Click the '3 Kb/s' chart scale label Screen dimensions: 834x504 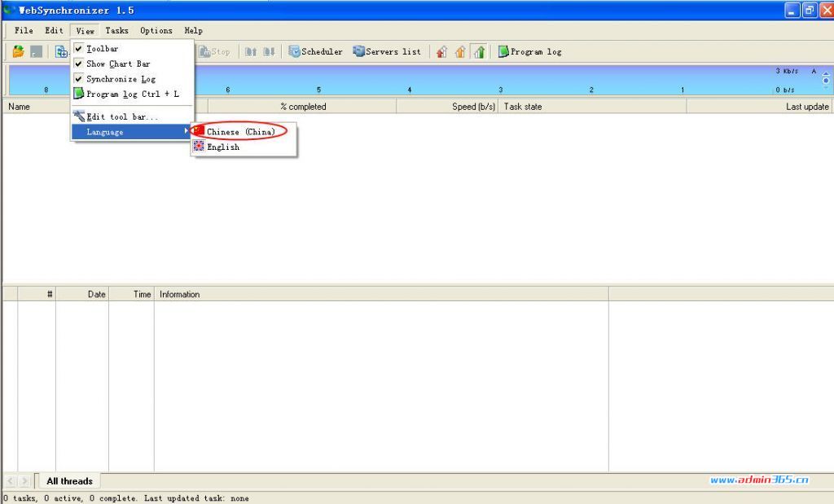[787, 71]
